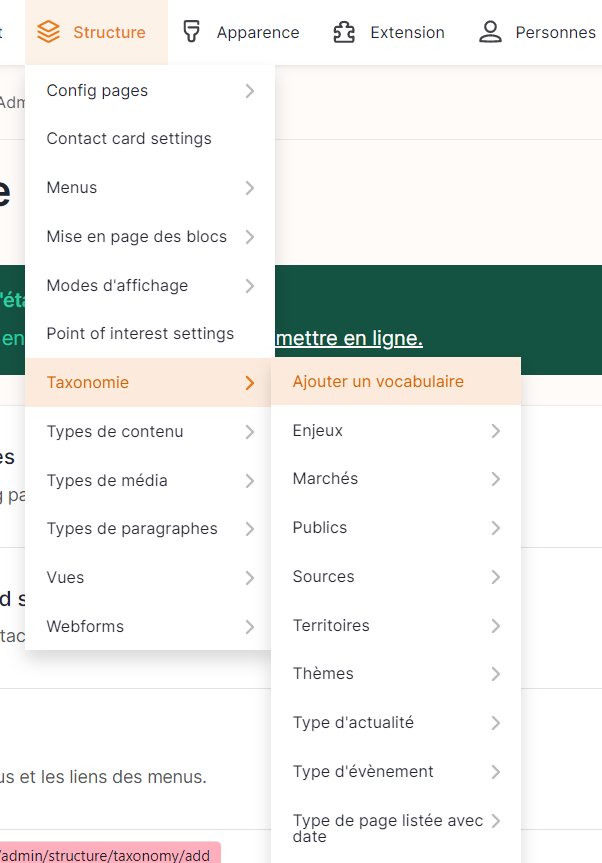Click the Personnes user icon

[x=490, y=32]
